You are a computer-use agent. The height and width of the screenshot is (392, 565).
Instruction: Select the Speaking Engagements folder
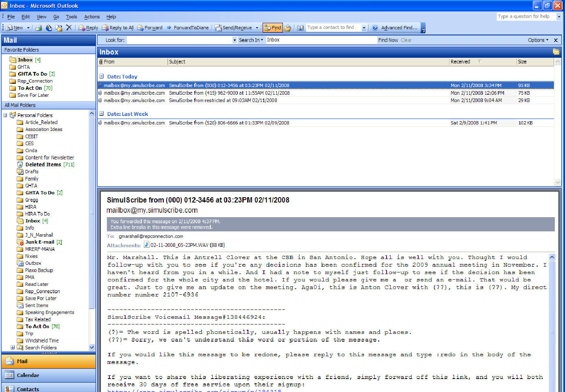pyautogui.click(x=46, y=312)
